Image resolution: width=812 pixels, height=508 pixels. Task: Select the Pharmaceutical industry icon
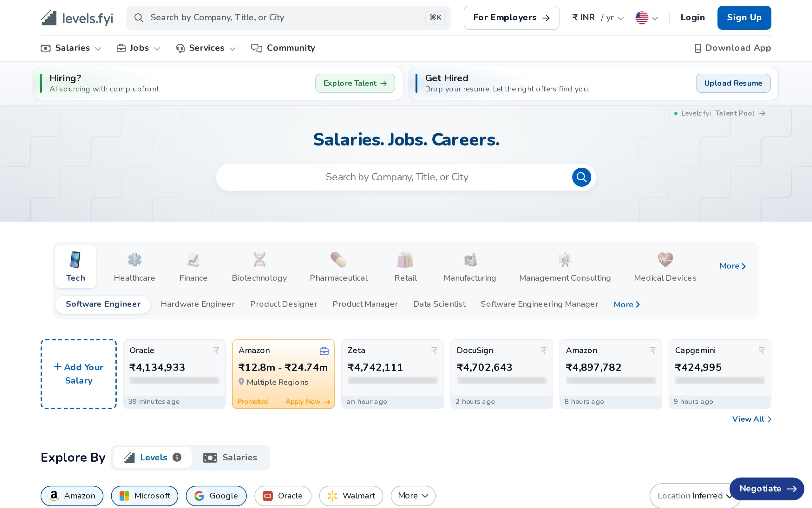click(x=338, y=259)
